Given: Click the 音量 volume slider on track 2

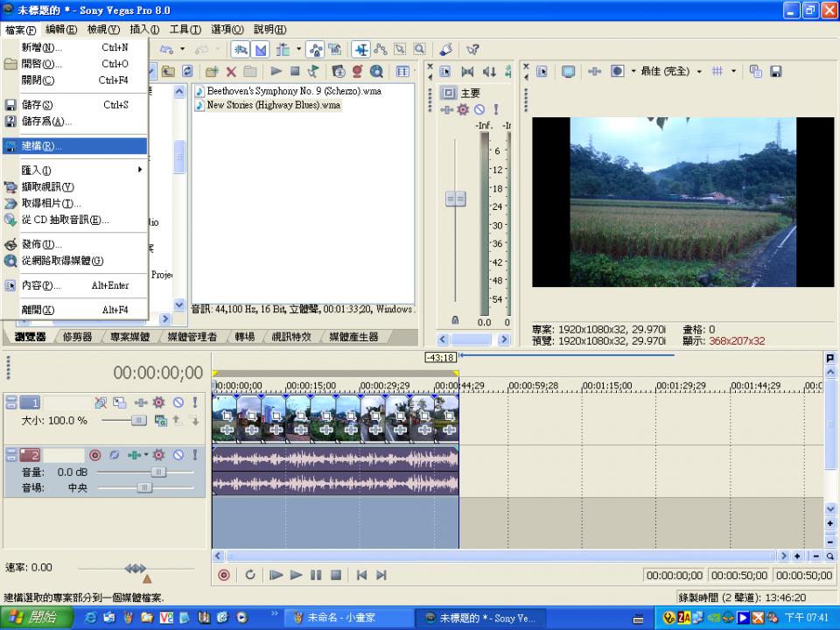Looking at the screenshot, I should pyautogui.click(x=158, y=472).
